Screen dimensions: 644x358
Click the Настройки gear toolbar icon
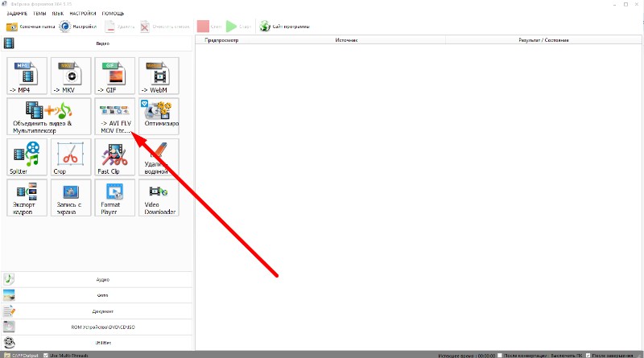65,27
